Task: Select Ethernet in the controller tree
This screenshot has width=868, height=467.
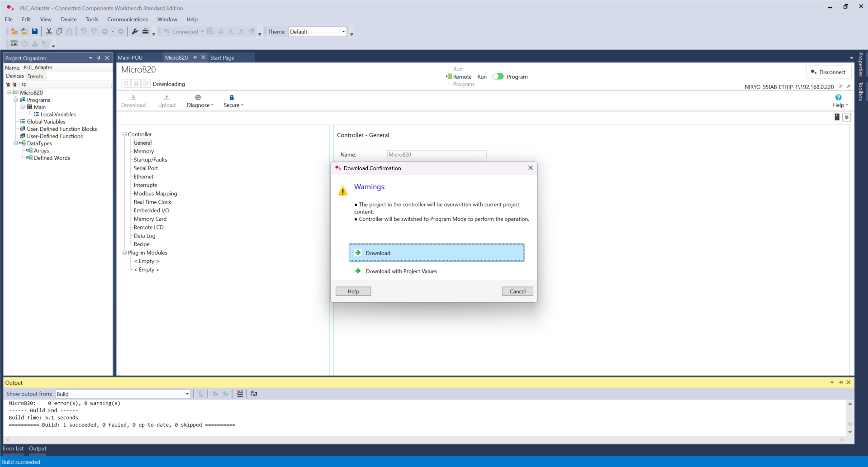Action: click(143, 176)
